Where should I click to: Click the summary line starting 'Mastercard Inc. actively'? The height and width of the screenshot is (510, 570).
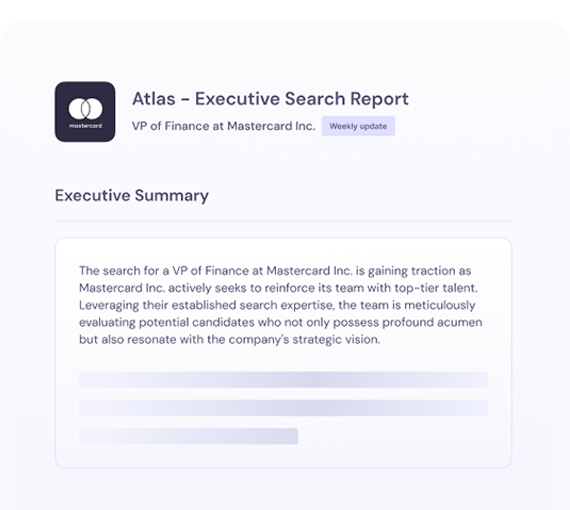(x=278, y=288)
